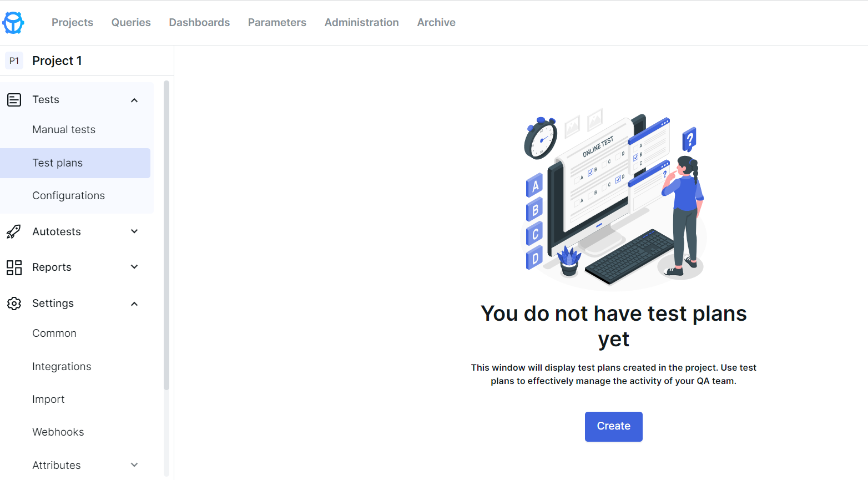Open the Archive page
The image size is (868, 480).
click(x=436, y=22)
